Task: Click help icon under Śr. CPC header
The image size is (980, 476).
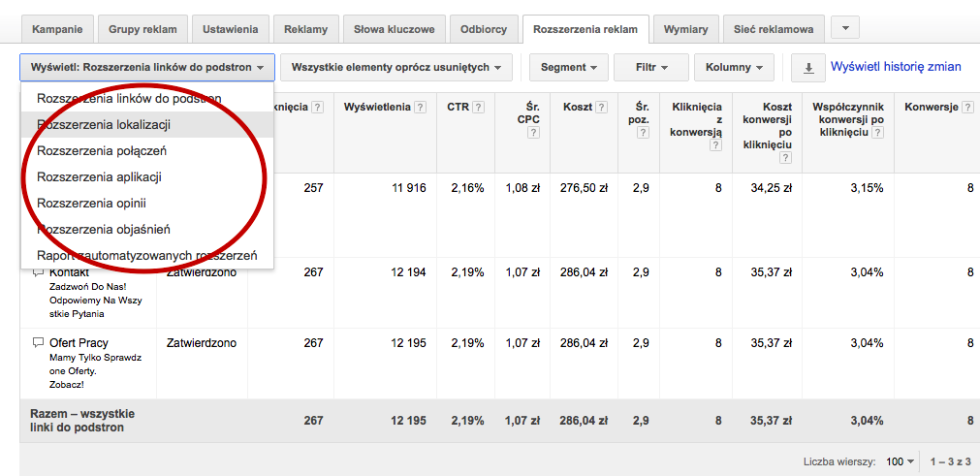Action: click(x=533, y=133)
